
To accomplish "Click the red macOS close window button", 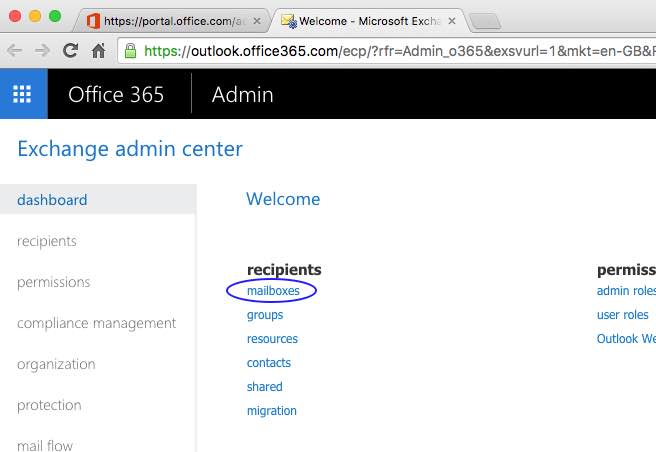I will [x=15, y=16].
